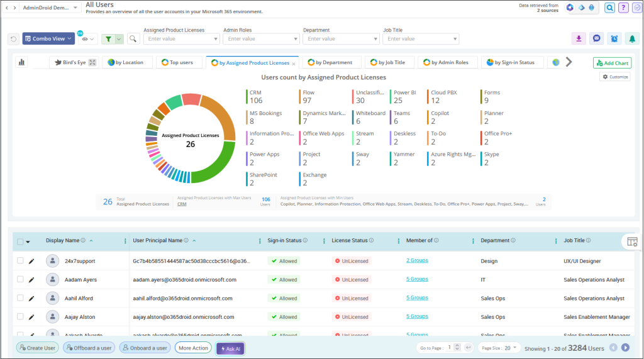Open the green alert bell icon
The image size is (644, 359).
(x=632, y=38)
